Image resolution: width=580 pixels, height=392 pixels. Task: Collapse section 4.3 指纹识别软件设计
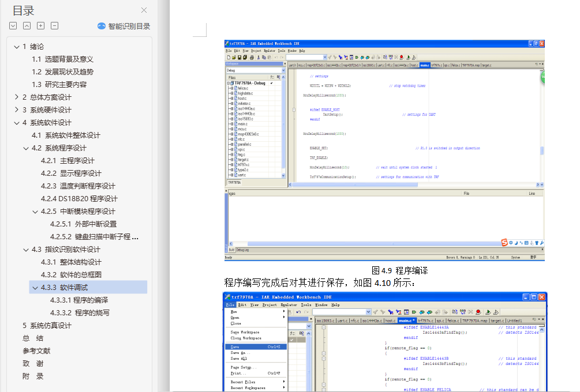tap(26, 250)
